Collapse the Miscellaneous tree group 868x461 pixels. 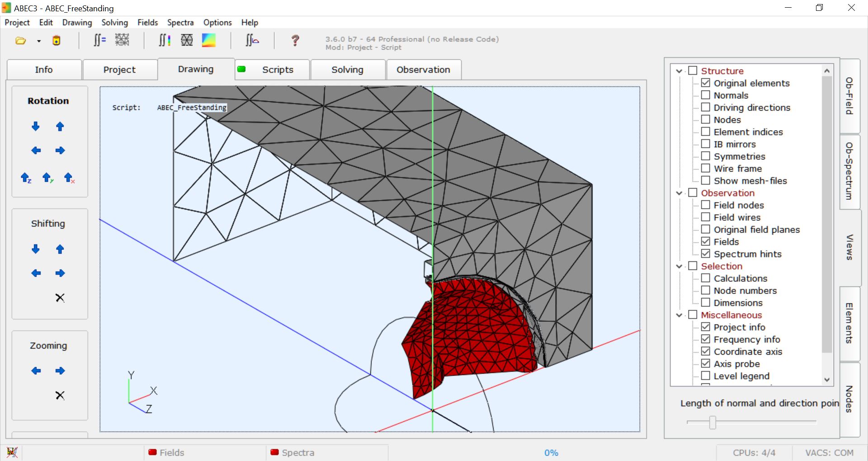point(679,315)
